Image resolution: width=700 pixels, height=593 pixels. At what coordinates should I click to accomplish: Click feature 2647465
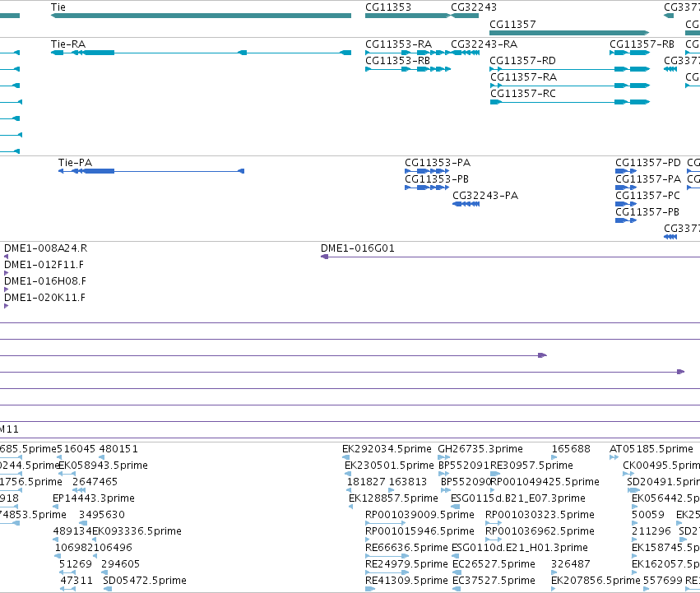point(95,482)
